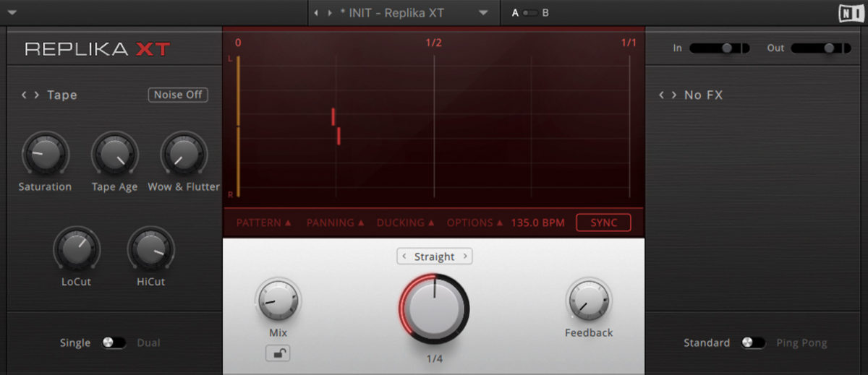868x375 pixels.
Task: Toggle the Mix lock icon
Action: click(x=278, y=353)
